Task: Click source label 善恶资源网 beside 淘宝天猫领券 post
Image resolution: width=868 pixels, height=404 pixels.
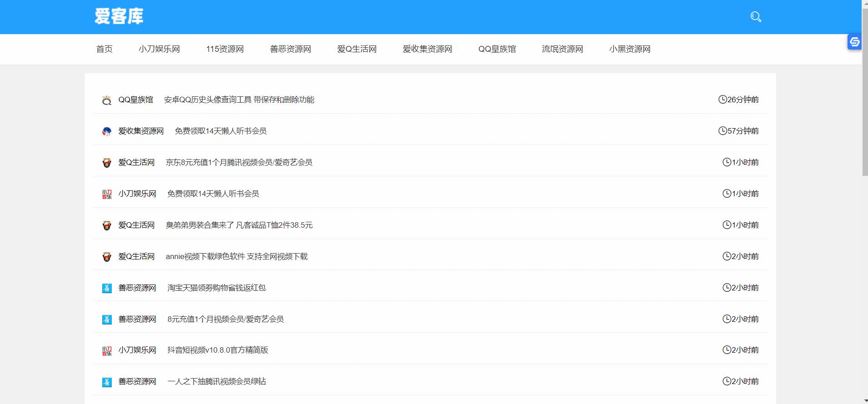Action: (138, 288)
